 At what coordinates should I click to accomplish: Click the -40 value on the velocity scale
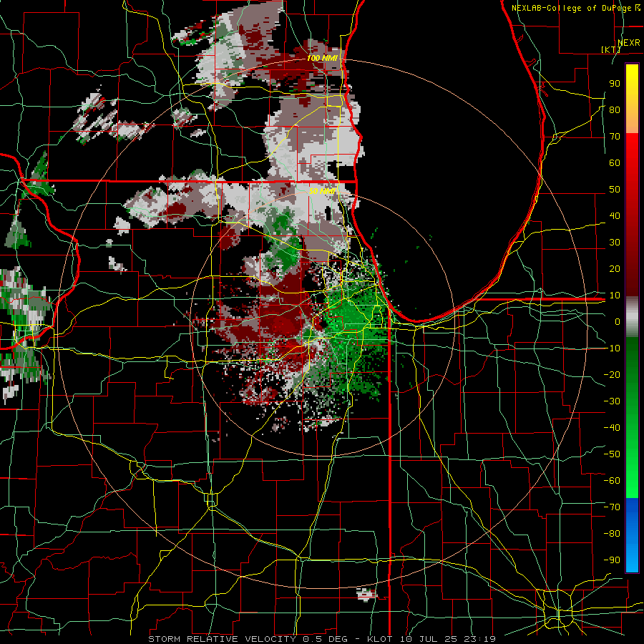[x=612, y=428]
